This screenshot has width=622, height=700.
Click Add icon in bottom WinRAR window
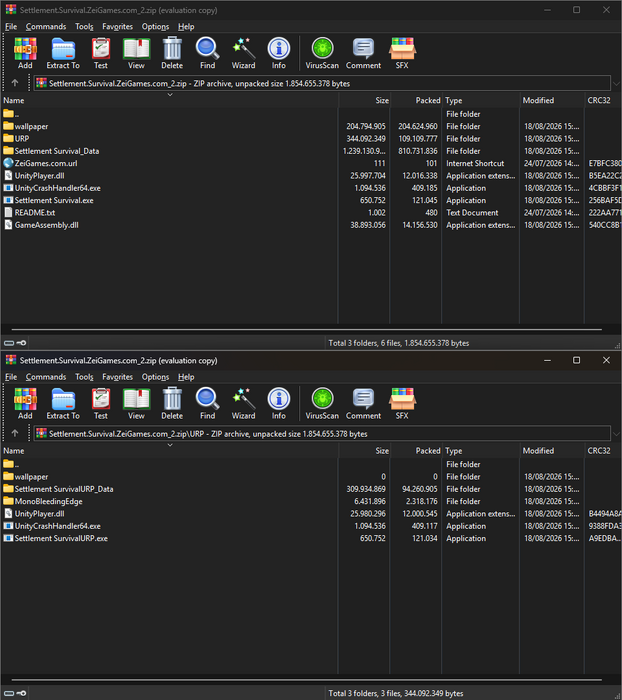pos(25,404)
